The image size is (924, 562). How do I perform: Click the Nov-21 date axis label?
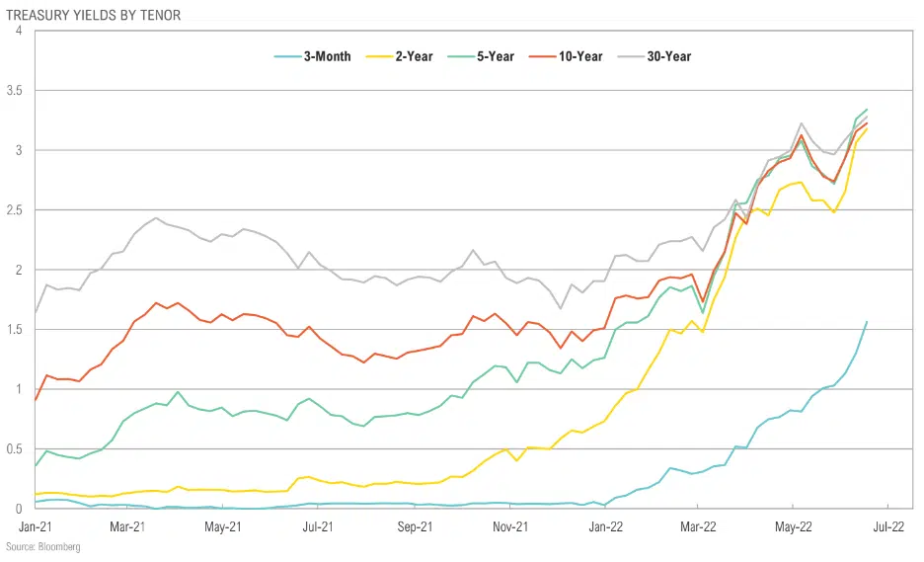pos(508,526)
